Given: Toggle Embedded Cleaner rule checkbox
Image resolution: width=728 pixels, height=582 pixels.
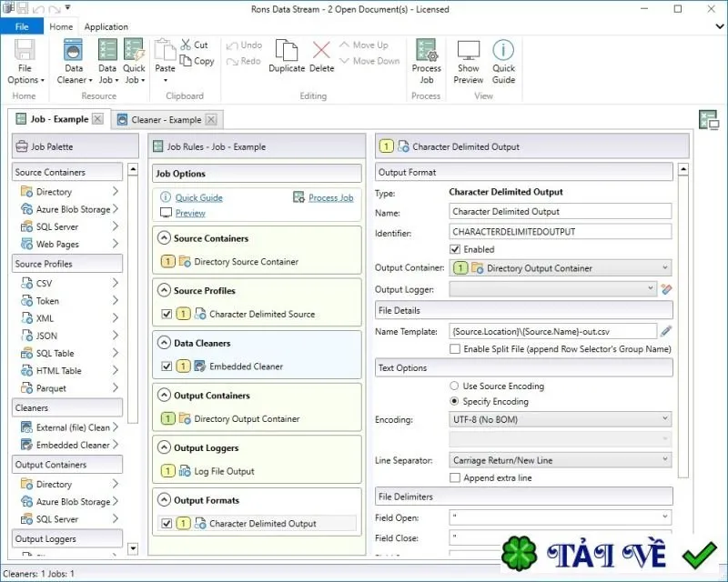Looking at the screenshot, I should [167, 366].
